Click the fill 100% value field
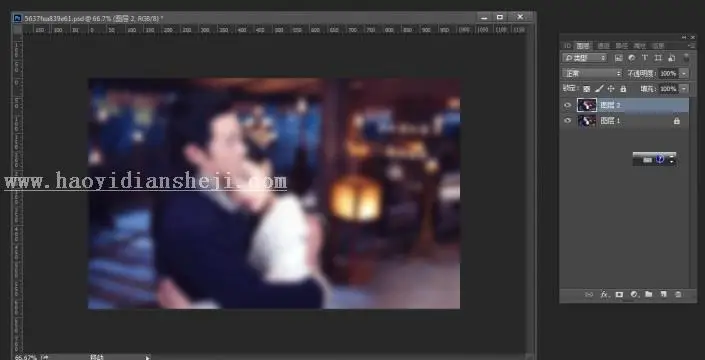This screenshot has width=705, height=360. pyautogui.click(x=669, y=89)
